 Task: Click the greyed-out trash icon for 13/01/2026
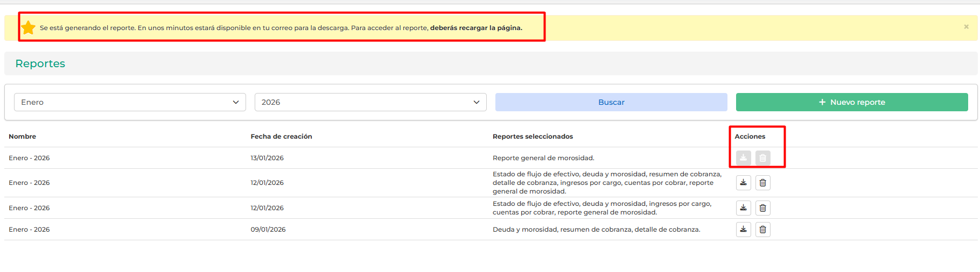[762, 158]
